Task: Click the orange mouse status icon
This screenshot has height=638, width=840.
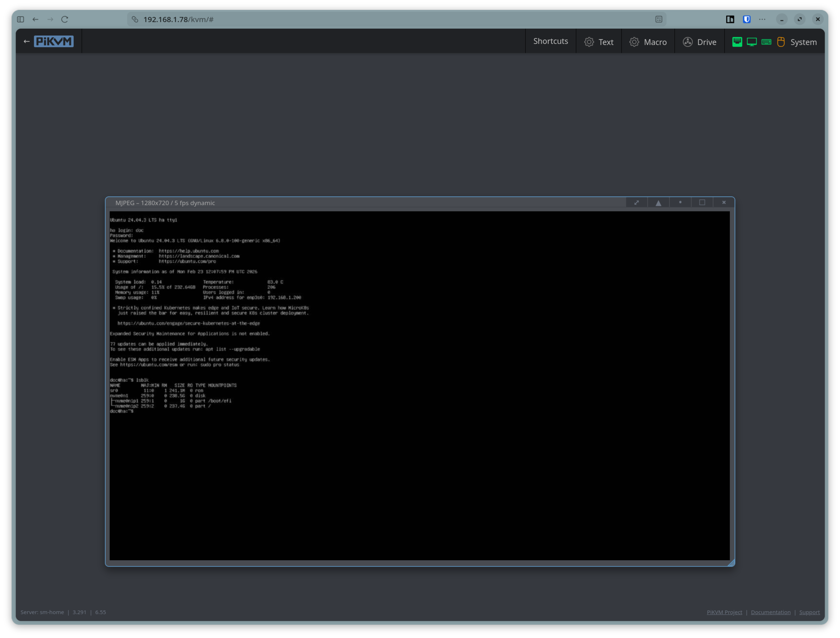Action: (781, 42)
